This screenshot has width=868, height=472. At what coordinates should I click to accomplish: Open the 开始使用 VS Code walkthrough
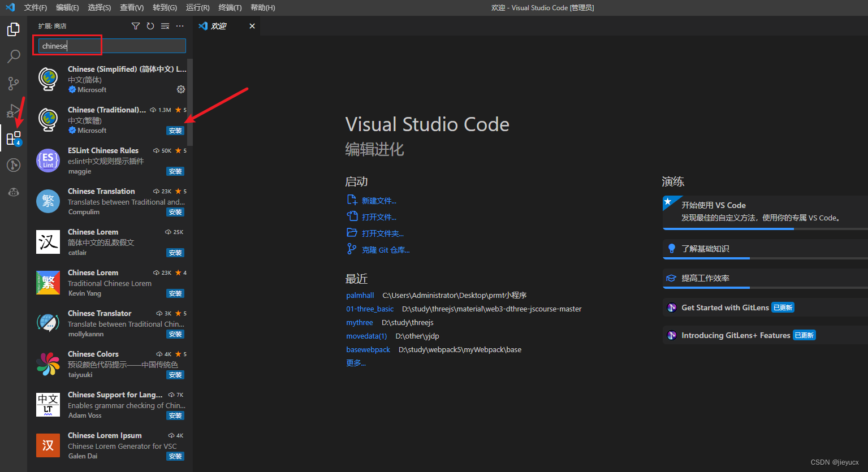[x=765, y=213]
